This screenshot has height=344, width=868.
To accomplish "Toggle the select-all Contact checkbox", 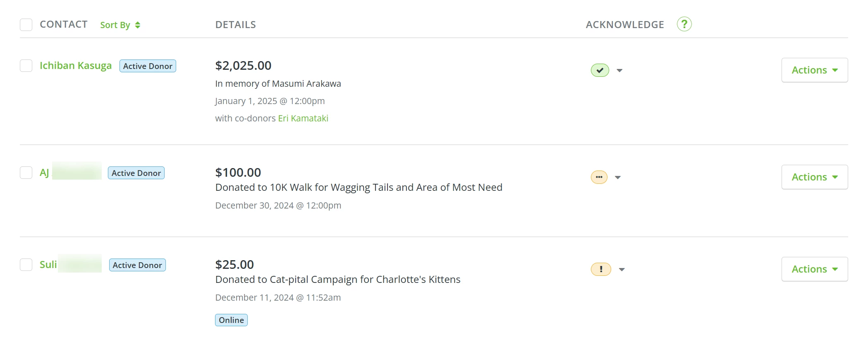I will [26, 25].
